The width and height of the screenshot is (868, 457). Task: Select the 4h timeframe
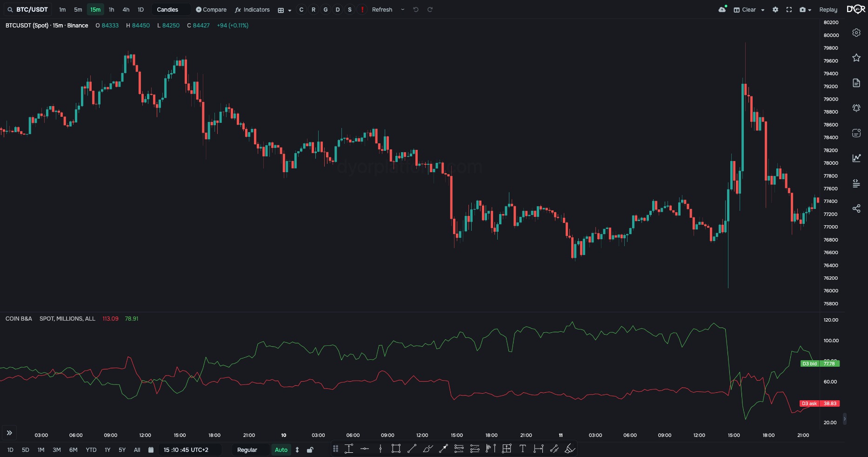(x=126, y=10)
